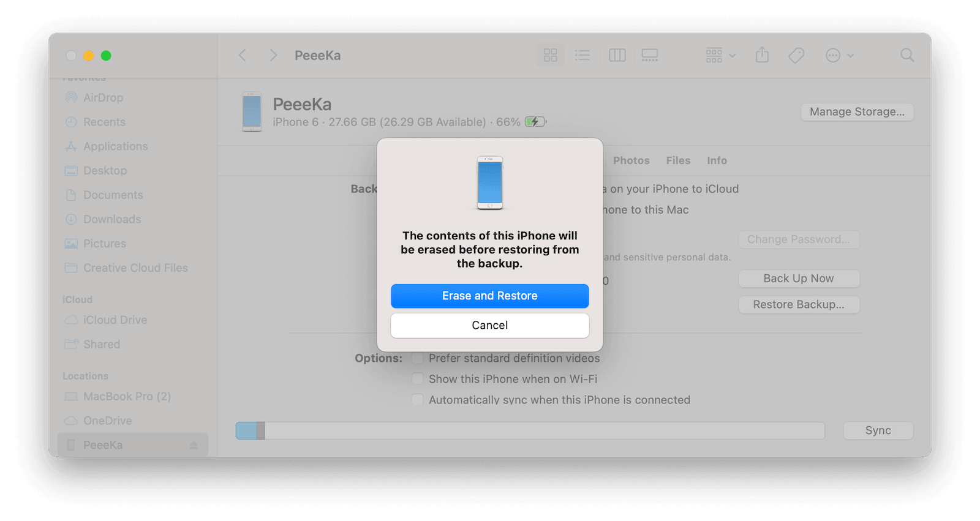This screenshot has height=521, width=980.
Task: Open the Downloads folder in the sidebar
Action: [x=111, y=219]
